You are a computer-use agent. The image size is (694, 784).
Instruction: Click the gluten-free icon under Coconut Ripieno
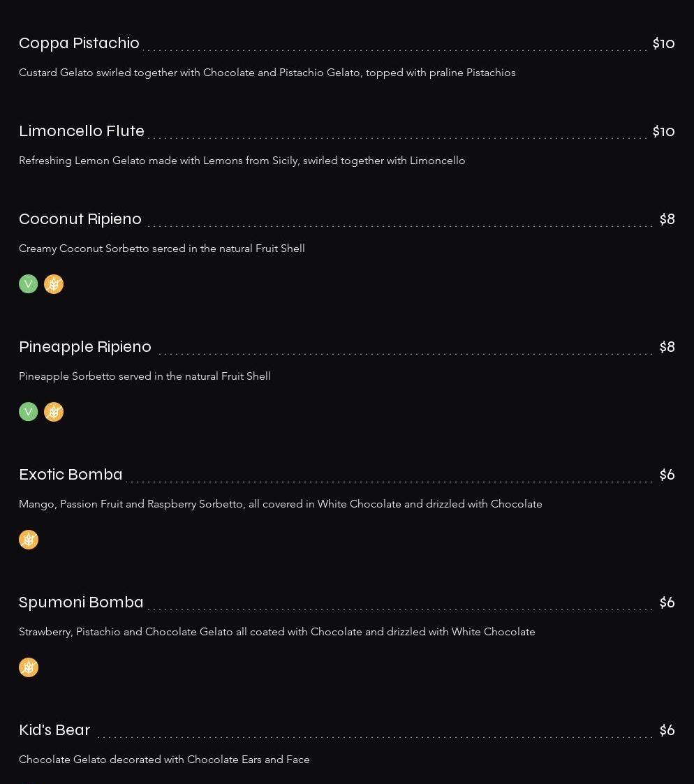coord(54,284)
